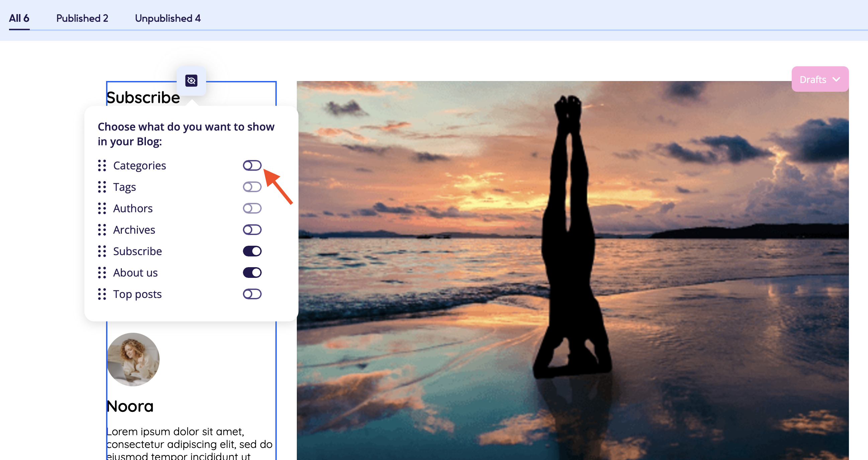Screen dimensions: 868x460
Task: Turn on the Tags switch
Action: tap(252, 187)
